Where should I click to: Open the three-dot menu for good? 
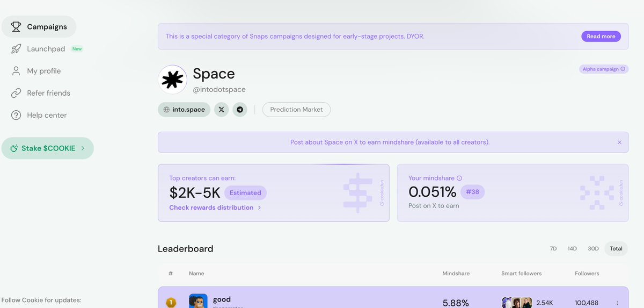pyautogui.click(x=617, y=303)
